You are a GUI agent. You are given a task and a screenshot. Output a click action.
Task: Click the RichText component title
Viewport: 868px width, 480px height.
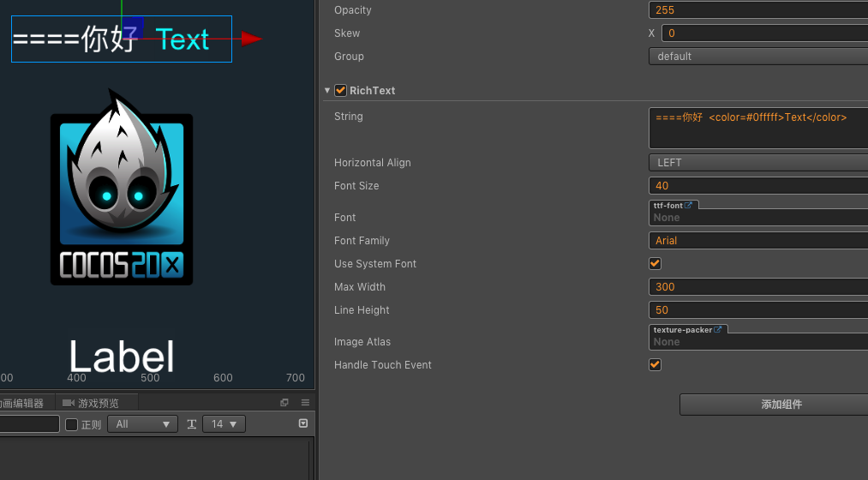[372, 90]
